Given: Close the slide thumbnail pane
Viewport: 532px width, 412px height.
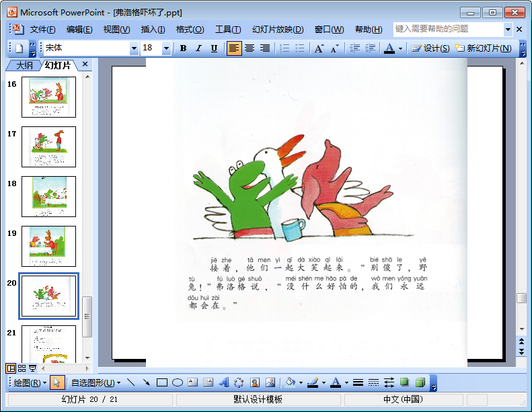Looking at the screenshot, I should (85, 64).
